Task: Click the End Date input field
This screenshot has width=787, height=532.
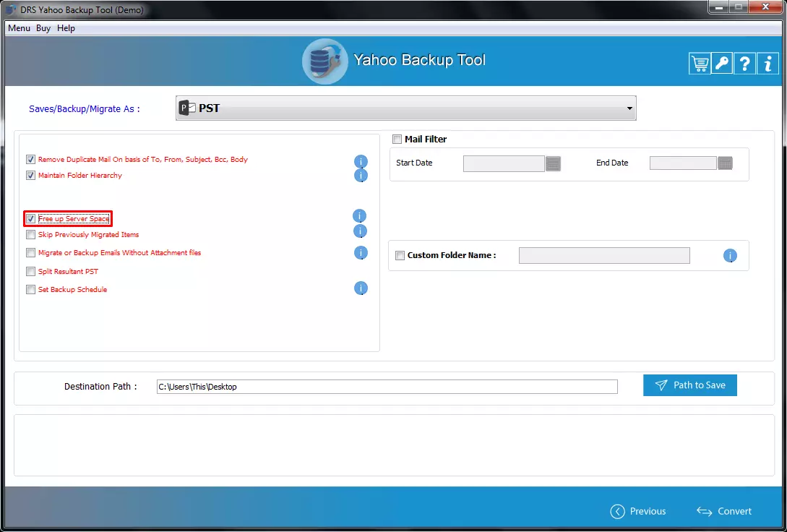Action: click(683, 163)
